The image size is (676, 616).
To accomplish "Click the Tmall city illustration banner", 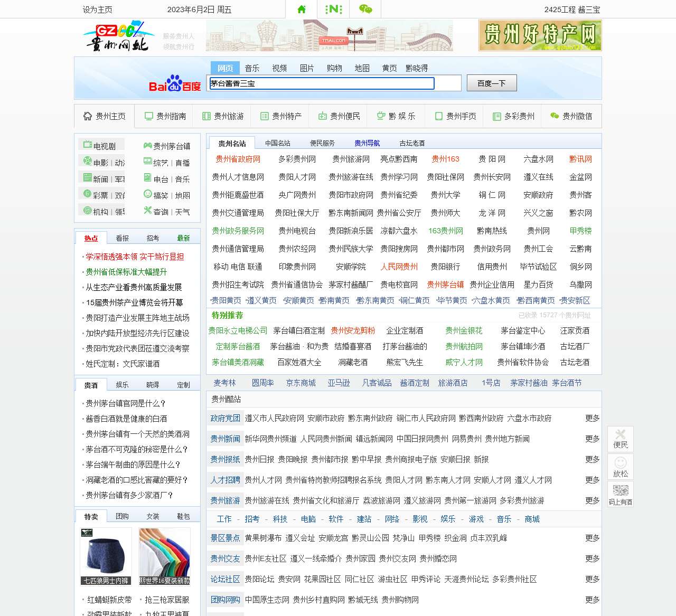I will tap(330, 35).
